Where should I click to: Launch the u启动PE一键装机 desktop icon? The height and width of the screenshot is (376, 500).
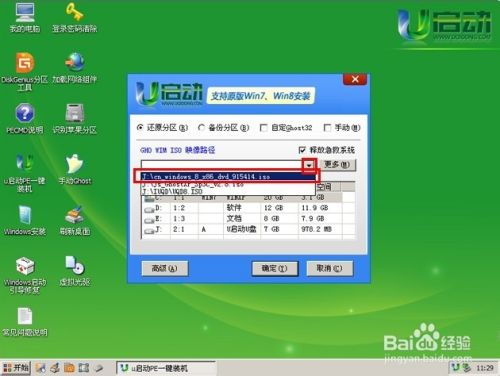pos(25,173)
